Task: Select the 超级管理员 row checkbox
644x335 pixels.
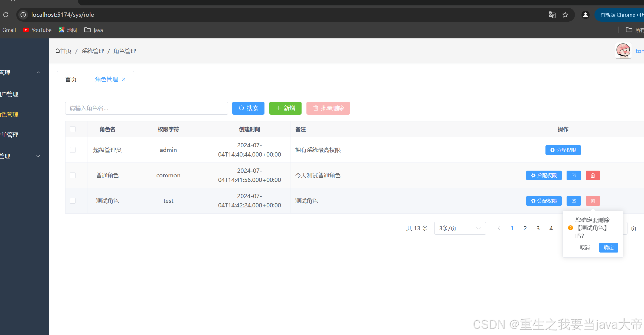Action: [73, 150]
